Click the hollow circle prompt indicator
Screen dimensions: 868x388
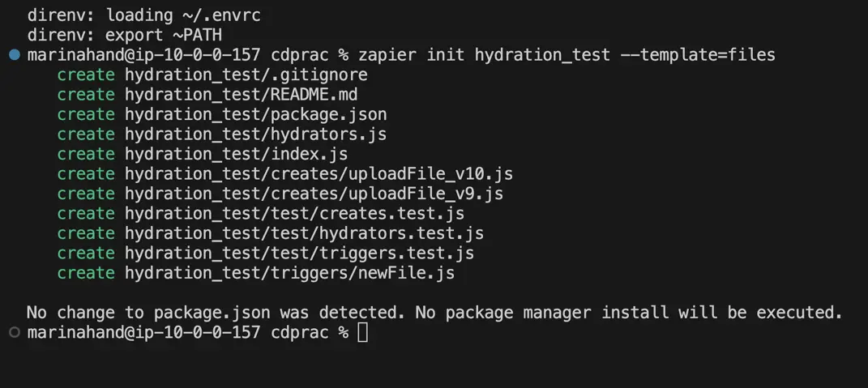pos(15,332)
